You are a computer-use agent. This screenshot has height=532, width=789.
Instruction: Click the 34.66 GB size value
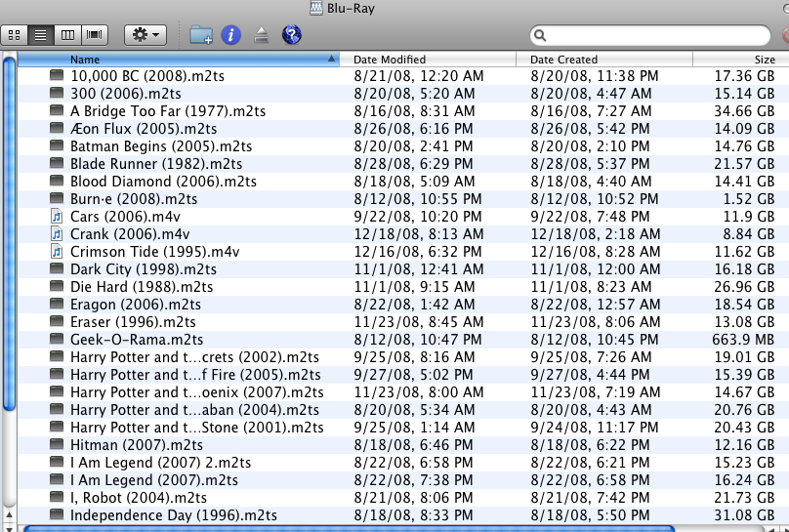[744, 110]
